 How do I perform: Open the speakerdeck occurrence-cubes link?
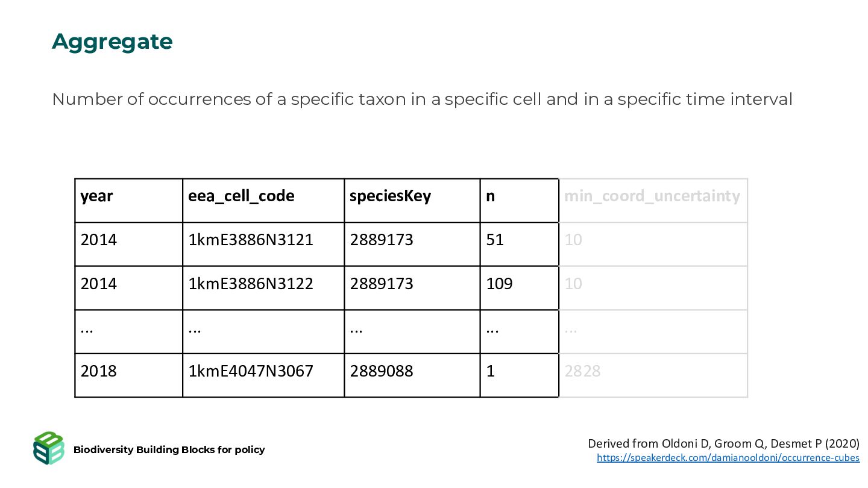pos(728,458)
